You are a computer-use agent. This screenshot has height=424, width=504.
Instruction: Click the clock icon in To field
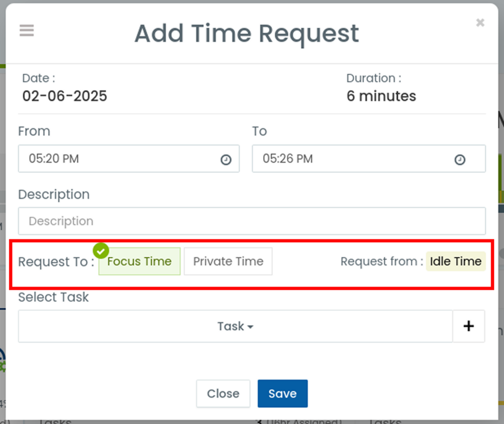460,160
